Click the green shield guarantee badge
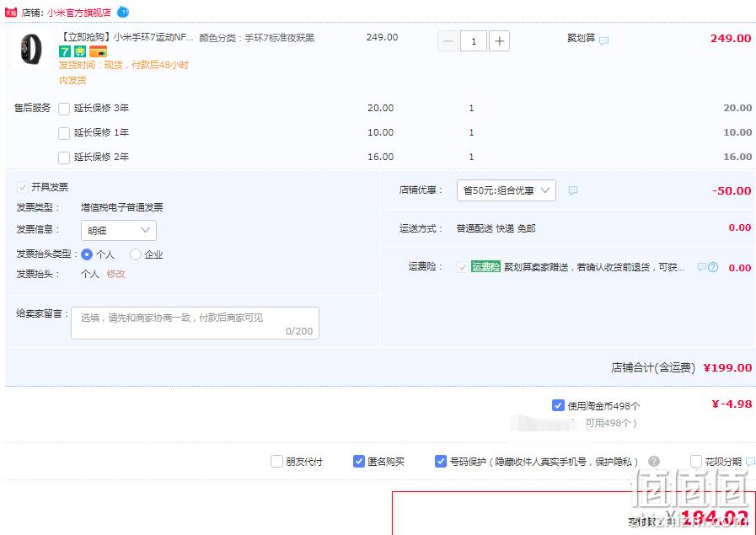 [80, 51]
